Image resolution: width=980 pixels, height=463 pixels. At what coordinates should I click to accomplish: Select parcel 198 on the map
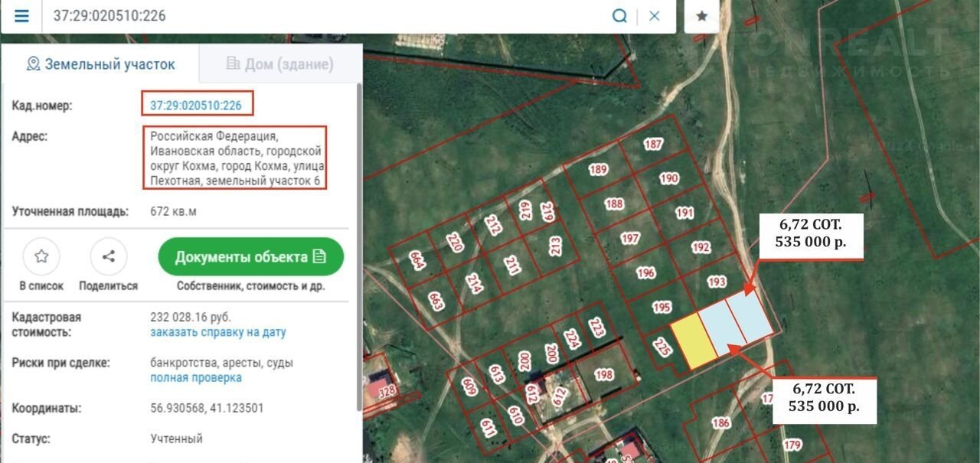604,375
